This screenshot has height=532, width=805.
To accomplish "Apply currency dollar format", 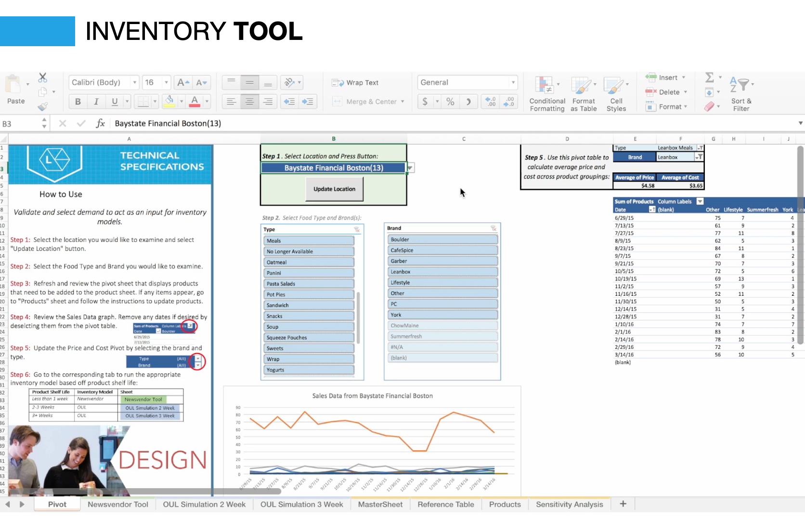I will coord(425,101).
